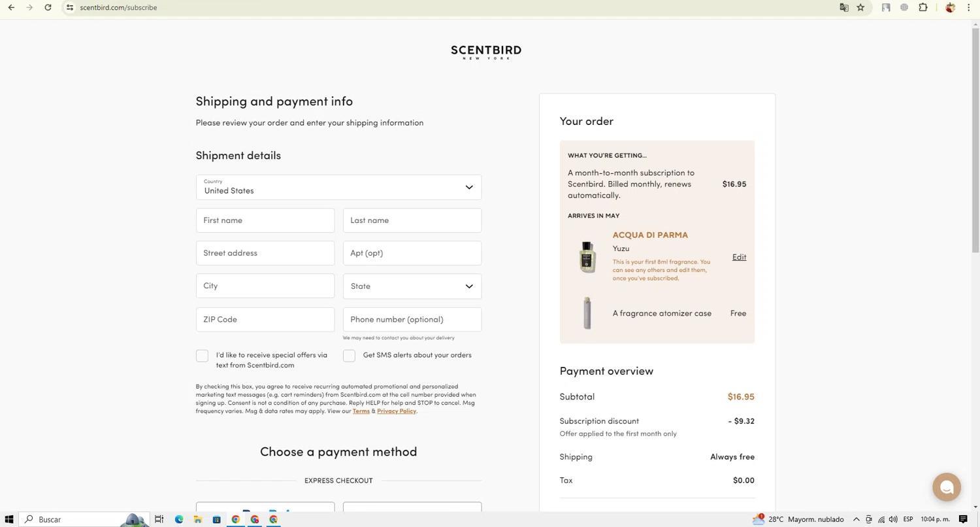Open site information icon in address bar

click(70, 7)
